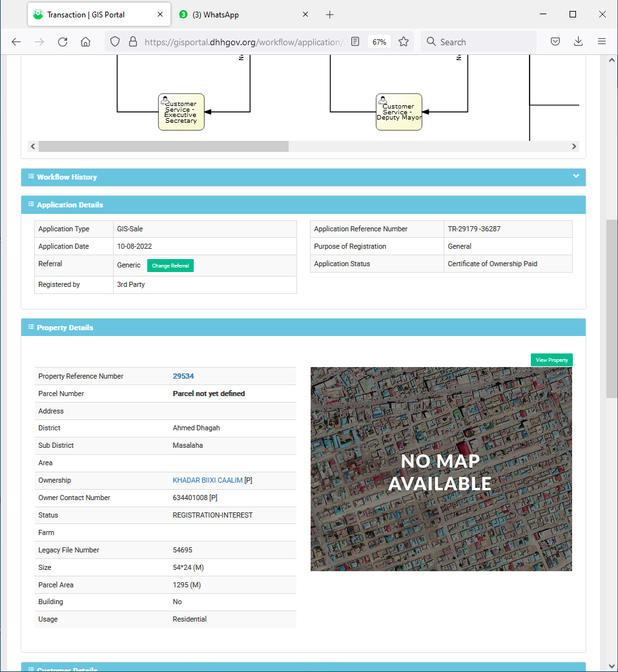Open the Pocket save icon
Viewport: 618px width, 672px height.
555,41
